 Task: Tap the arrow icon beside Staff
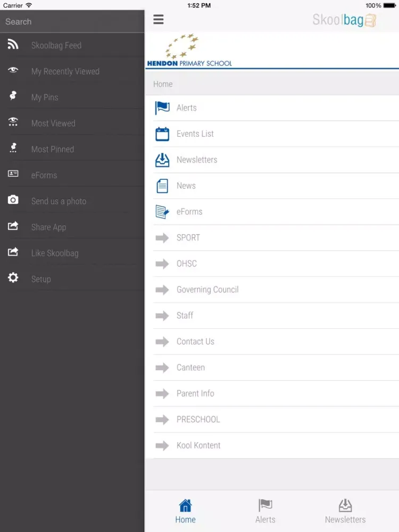(x=162, y=316)
